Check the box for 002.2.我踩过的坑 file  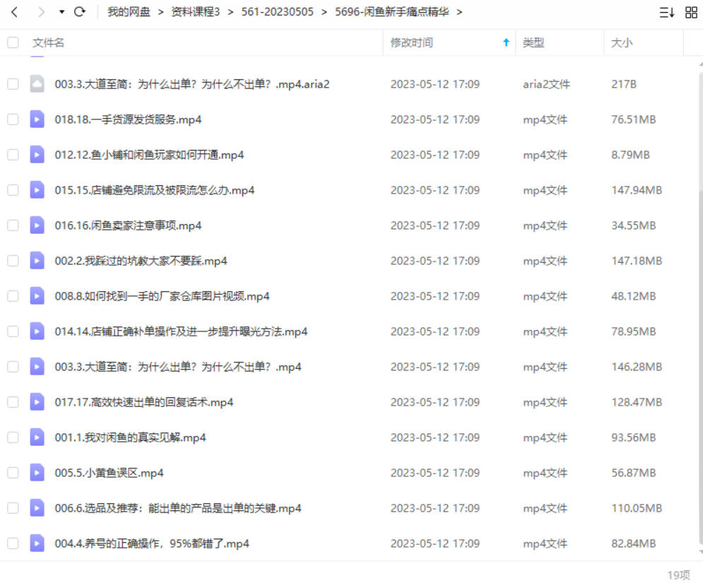click(13, 261)
